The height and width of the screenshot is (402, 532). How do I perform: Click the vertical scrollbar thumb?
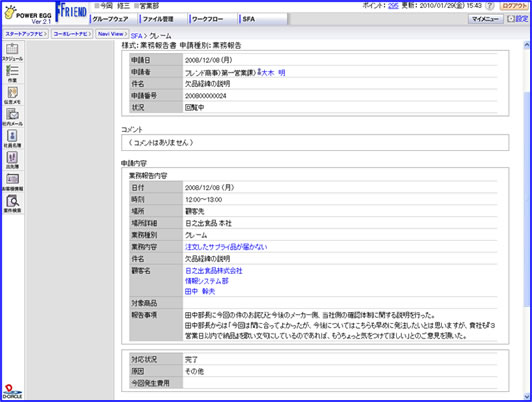pos(527,198)
